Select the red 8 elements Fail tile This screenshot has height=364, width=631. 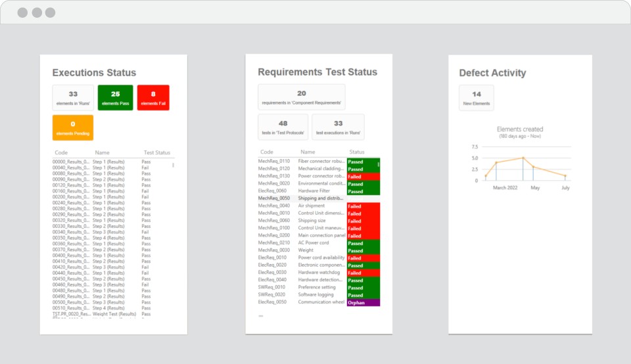(x=153, y=98)
